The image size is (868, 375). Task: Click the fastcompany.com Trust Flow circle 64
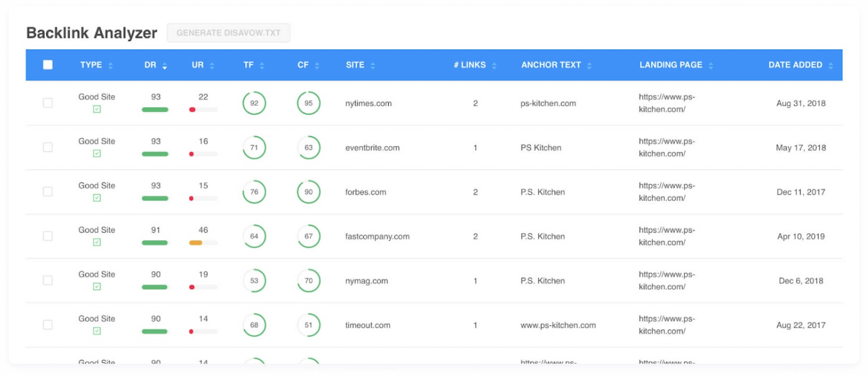(254, 236)
